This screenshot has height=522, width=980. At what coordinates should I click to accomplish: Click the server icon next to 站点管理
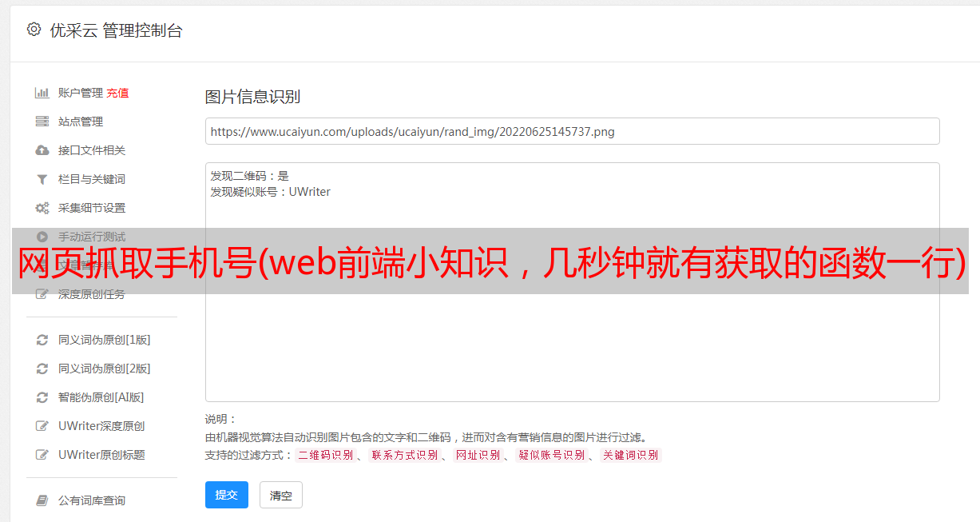click(x=42, y=122)
